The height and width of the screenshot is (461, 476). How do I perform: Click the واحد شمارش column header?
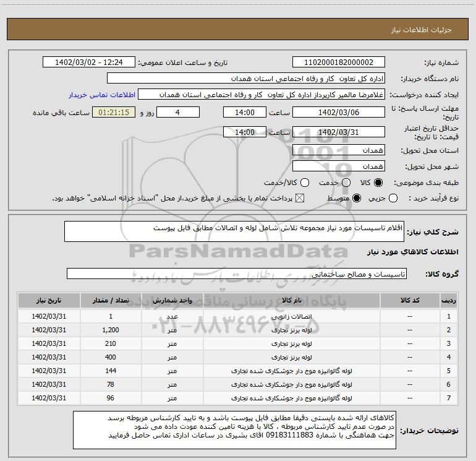tap(172, 300)
